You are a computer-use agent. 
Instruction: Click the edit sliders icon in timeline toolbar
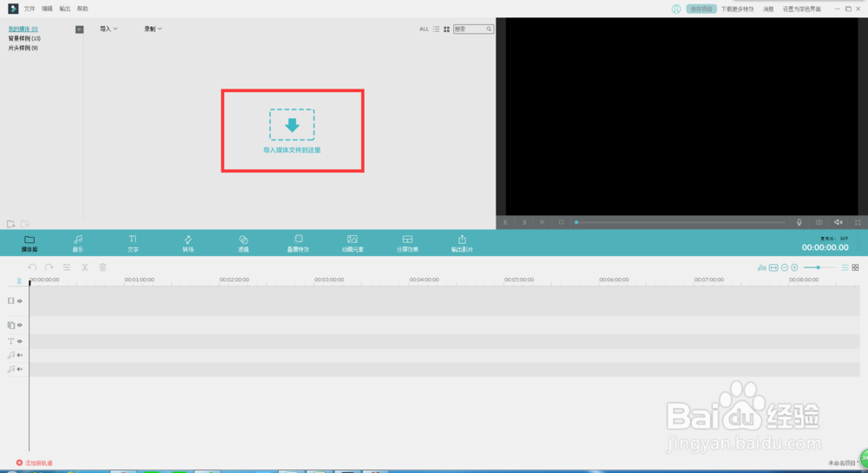point(67,267)
